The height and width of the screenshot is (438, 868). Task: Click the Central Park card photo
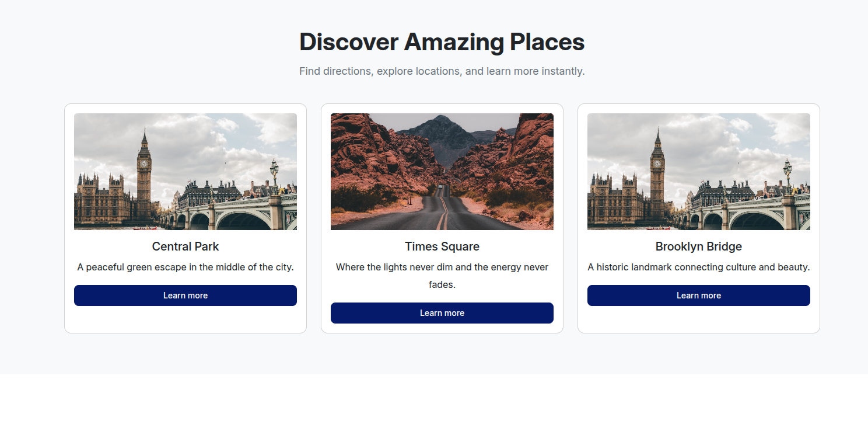pos(185,171)
